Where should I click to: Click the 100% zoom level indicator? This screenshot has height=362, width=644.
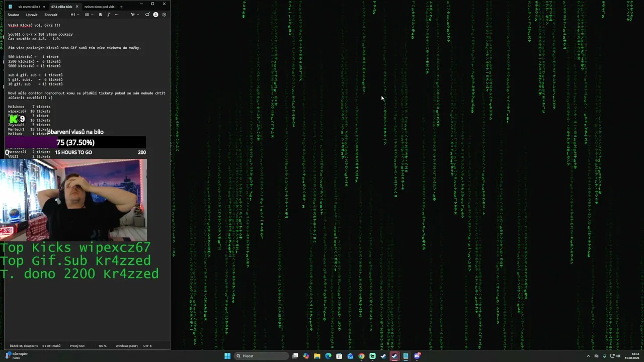pyautogui.click(x=102, y=346)
